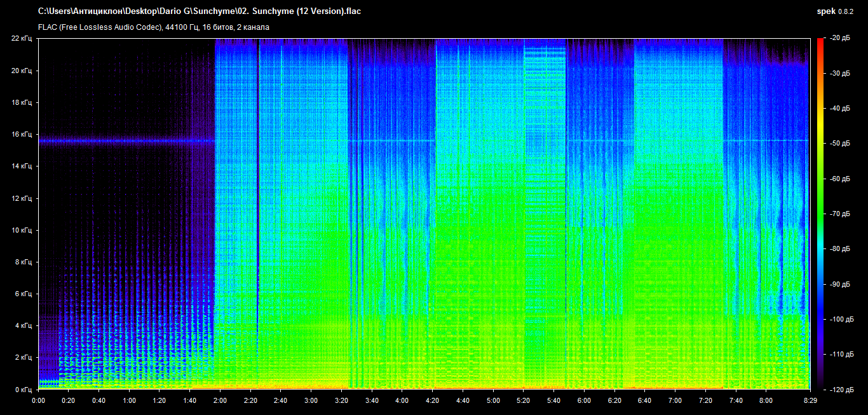Click the '14 кГц' frequency axis label
This screenshot has height=415, width=868.
(x=22, y=166)
